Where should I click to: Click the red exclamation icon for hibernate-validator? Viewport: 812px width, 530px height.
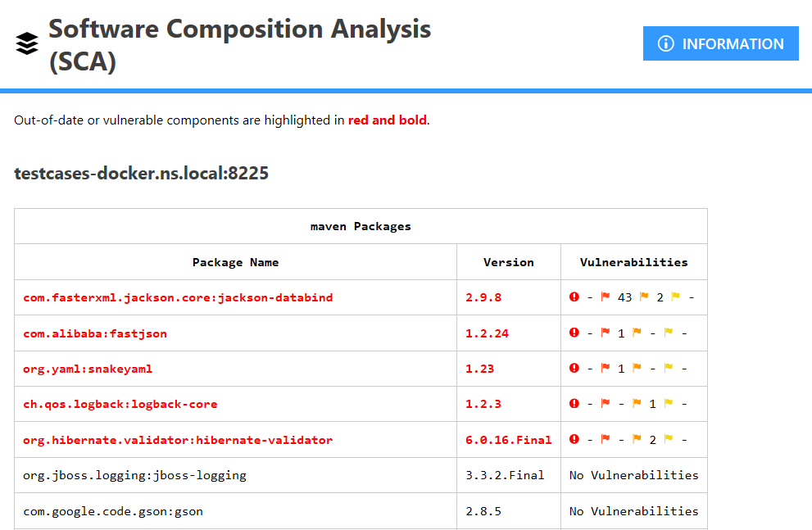coord(573,439)
